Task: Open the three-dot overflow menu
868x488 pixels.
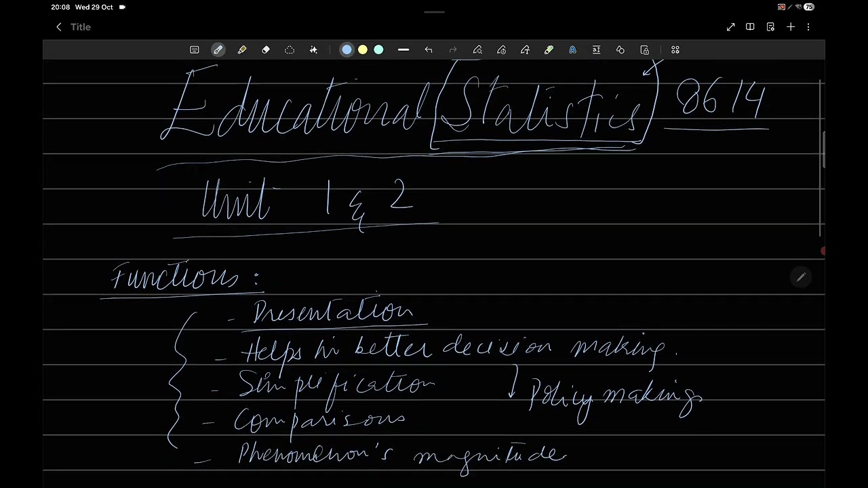Action: pos(808,27)
